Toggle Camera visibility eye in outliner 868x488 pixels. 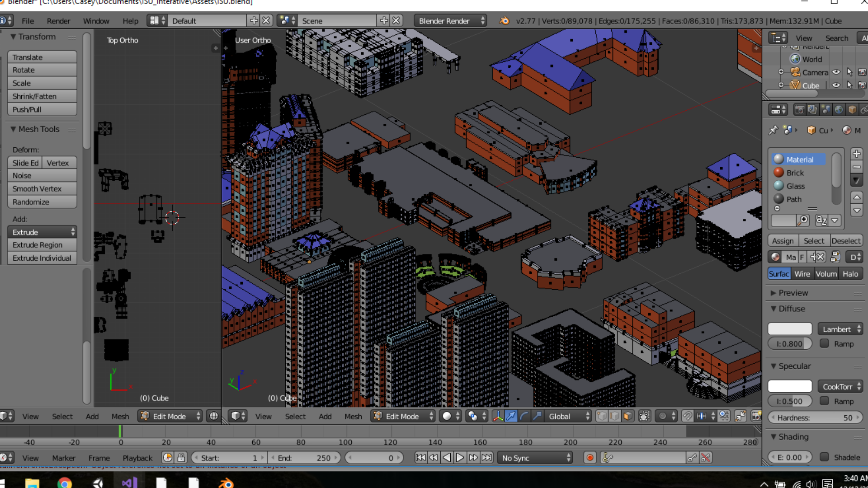point(836,72)
